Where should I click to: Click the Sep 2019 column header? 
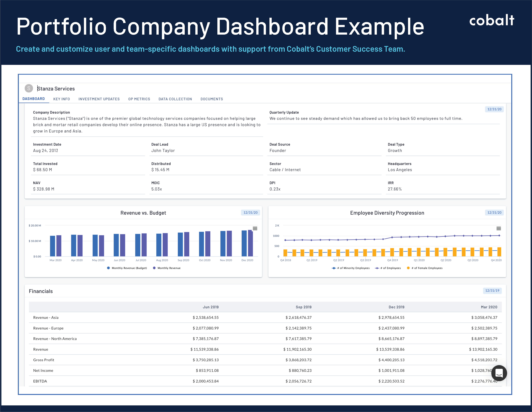click(x=304, y=307)
